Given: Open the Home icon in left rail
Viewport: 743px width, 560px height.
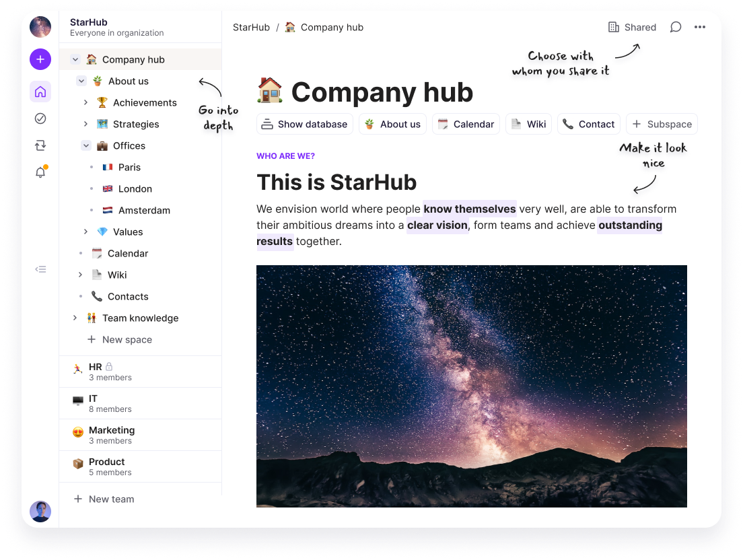Looking at the screenshot, I should pyautogui.click(x=40, y=92).
